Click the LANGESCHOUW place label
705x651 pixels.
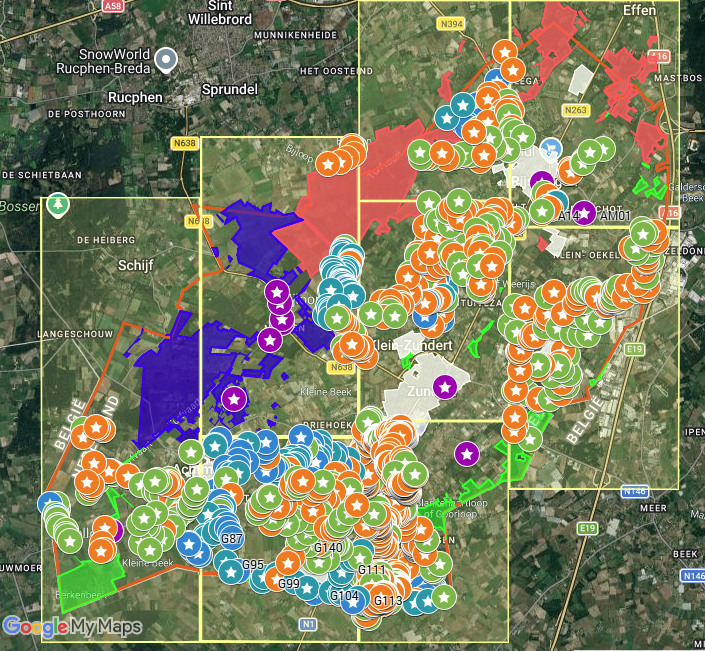point(75,334)
